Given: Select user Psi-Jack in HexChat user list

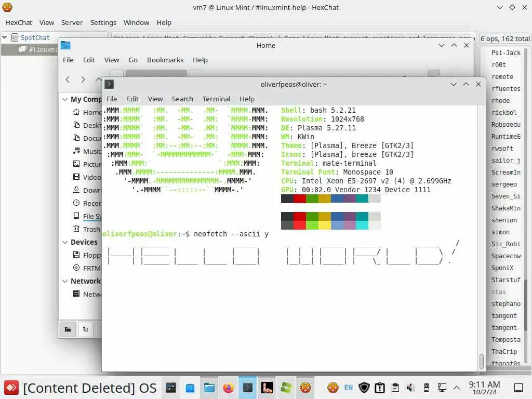Looking at the screenshot, I should coord(506,53).
